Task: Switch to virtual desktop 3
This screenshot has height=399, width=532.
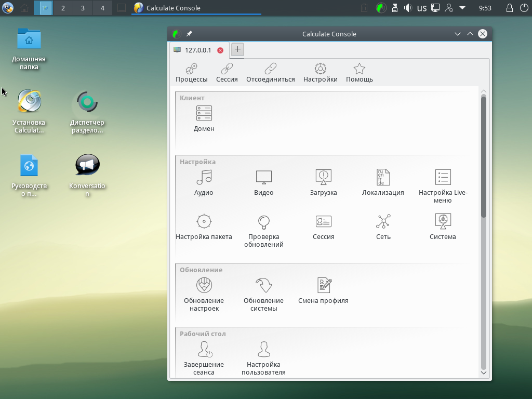Action: point(83,8)
